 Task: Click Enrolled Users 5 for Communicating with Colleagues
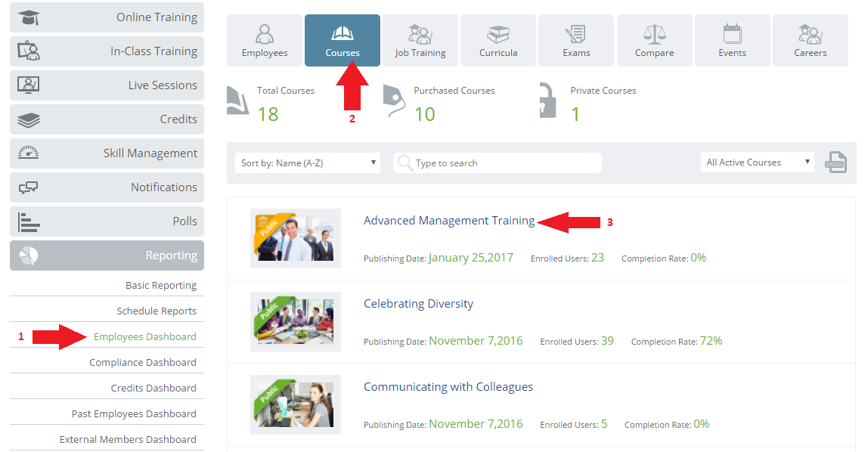point(573,424)
